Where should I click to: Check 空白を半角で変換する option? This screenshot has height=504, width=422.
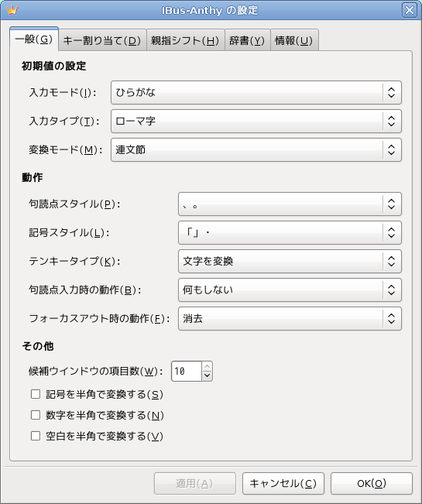tap(36, 436)
